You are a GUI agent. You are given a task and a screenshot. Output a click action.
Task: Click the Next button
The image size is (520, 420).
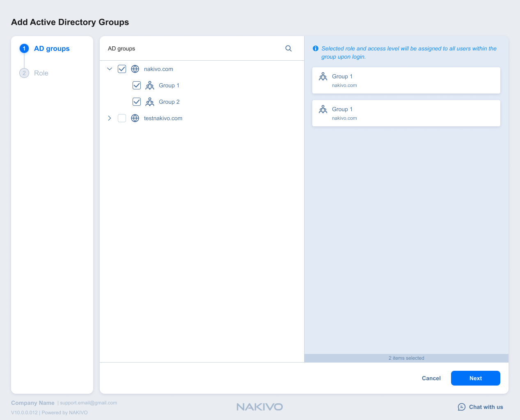475,378
